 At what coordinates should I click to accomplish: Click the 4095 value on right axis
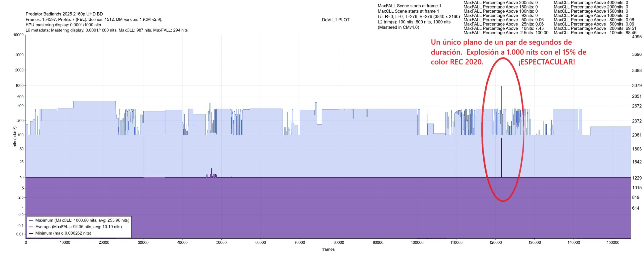coord(637,37)
